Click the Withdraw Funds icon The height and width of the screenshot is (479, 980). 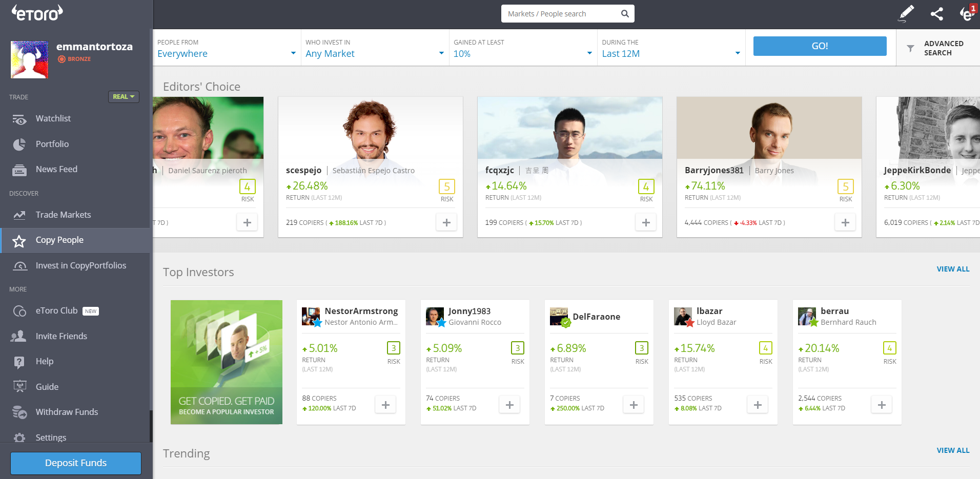click(19, 412)
